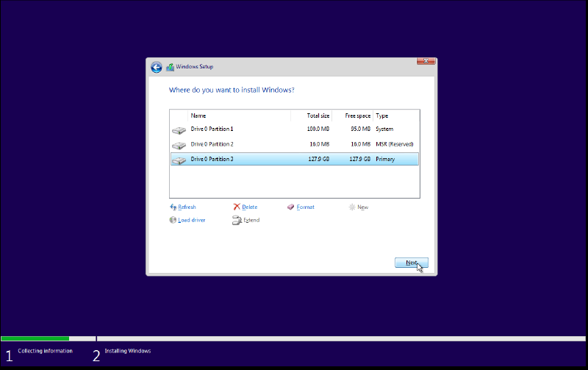The height and width of the screenshot is (370, 588).
Task: Click the Collecting information progress bar
Action: [x=49, y=338]
